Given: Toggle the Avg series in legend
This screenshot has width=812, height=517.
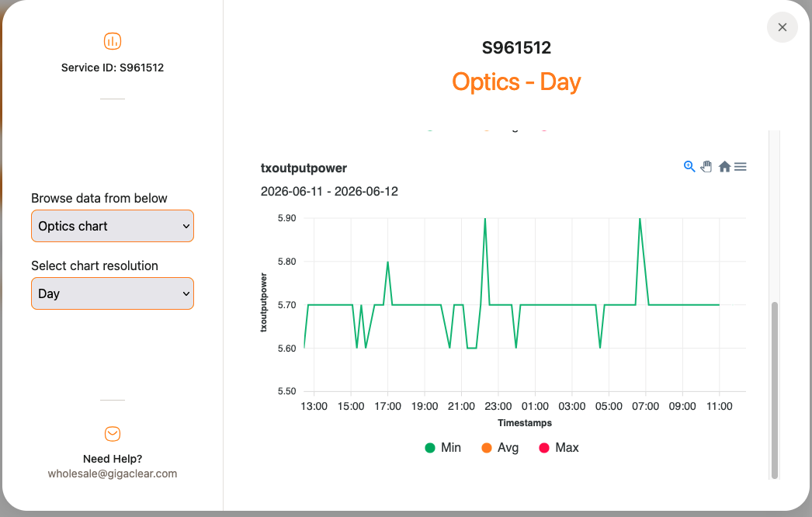Looking at the screenshot, I should [500, 448].
